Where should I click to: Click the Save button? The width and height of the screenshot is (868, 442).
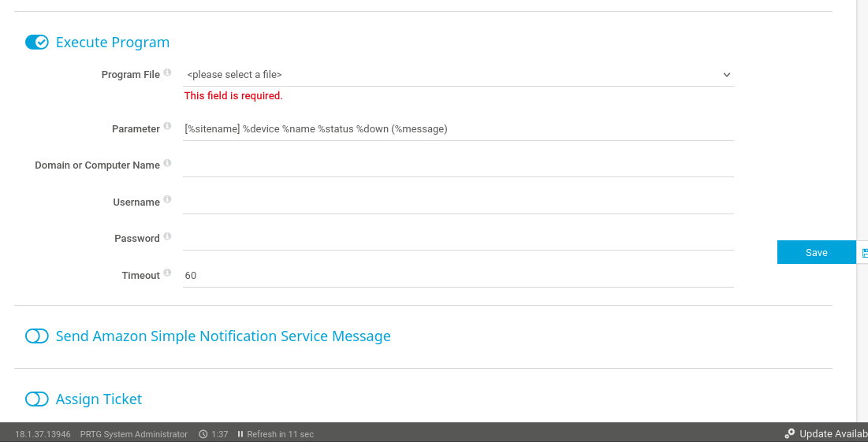pyautogui.click(x=816, y=252)
